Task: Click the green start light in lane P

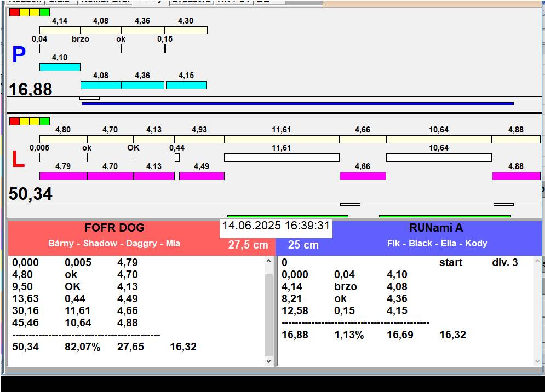Action: point(44,13)
